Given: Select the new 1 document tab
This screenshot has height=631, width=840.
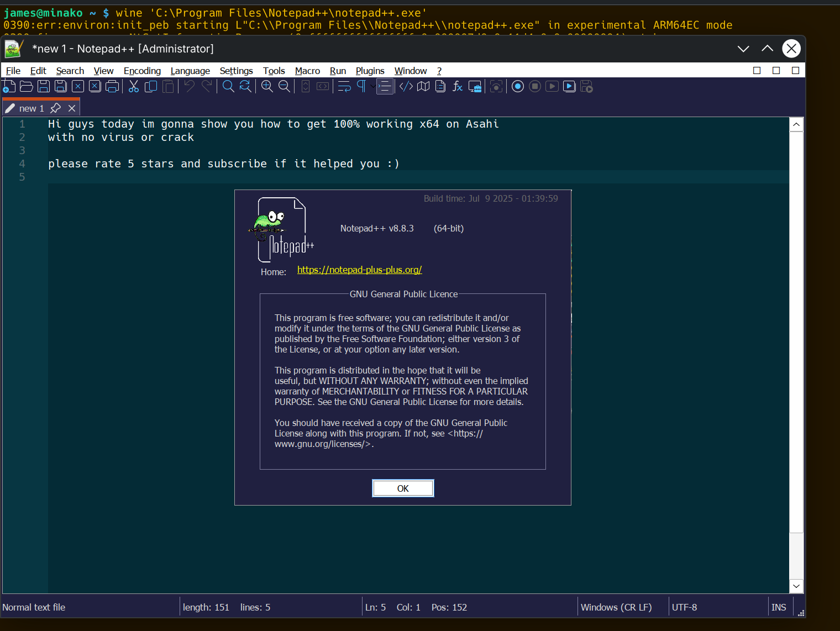Looking at the screenshot, I should 32,108.
